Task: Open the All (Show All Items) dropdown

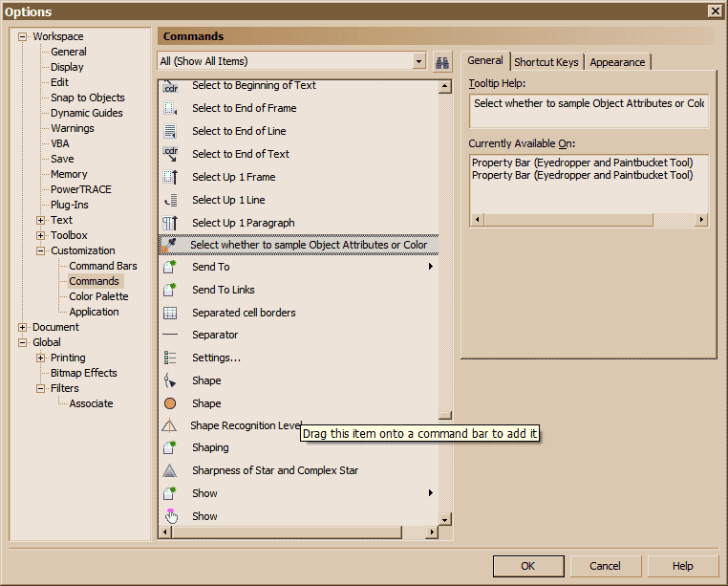Action: click(x=418, y=61)
